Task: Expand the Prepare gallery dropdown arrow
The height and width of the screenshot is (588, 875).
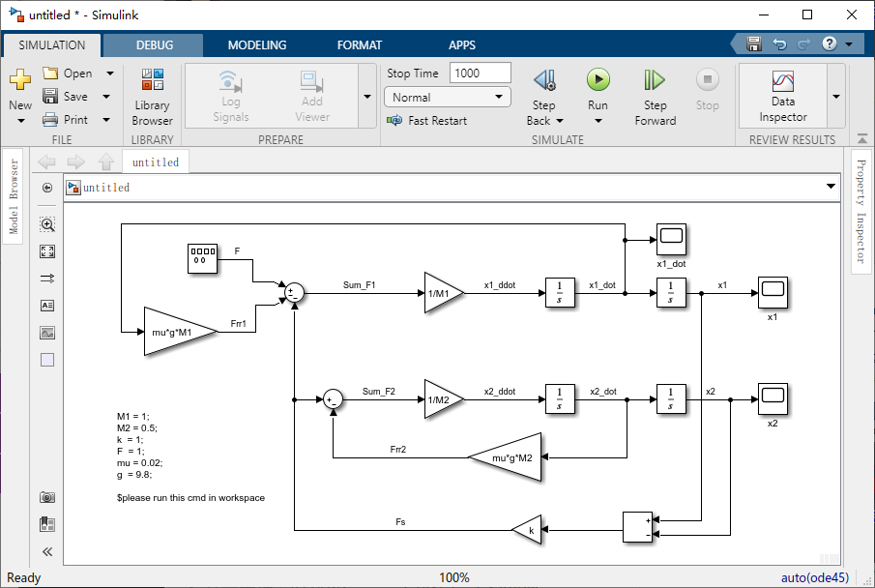Action: [367, 96]
